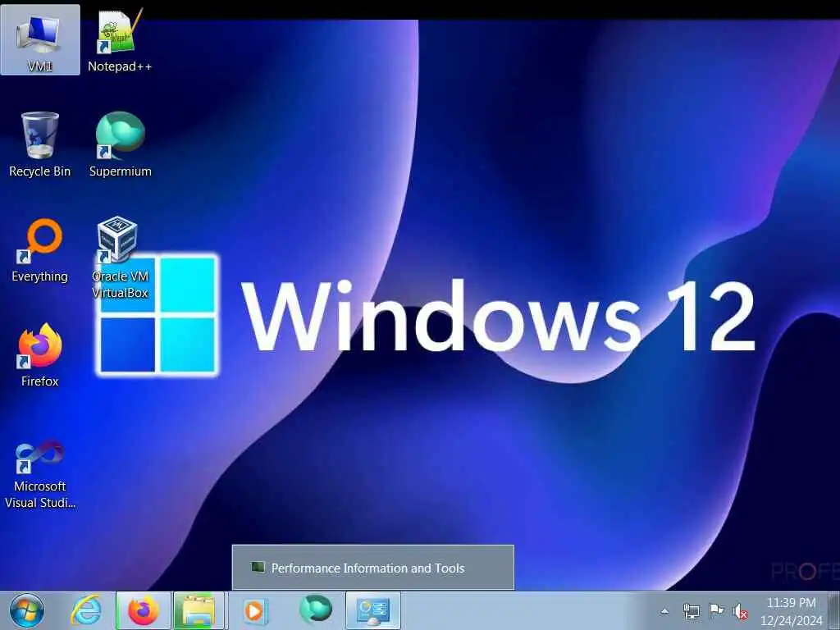Open the Everything search desktop shortcut
Viewport: 840px width, 630px height.
click(40, 249)
